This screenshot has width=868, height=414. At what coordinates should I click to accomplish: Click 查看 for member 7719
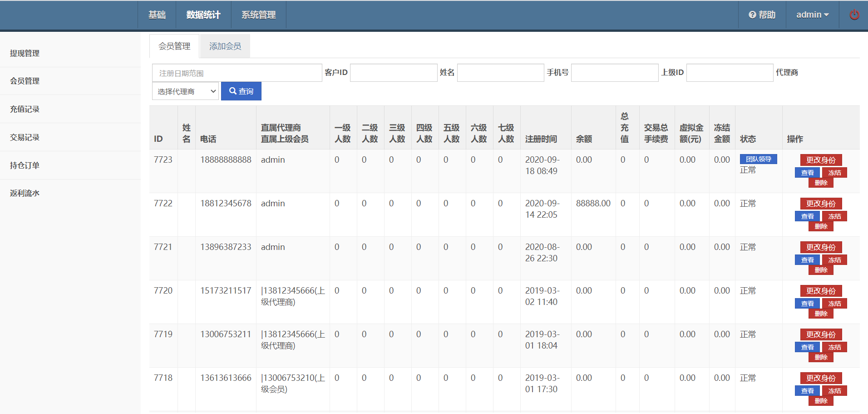coord(807,347)
